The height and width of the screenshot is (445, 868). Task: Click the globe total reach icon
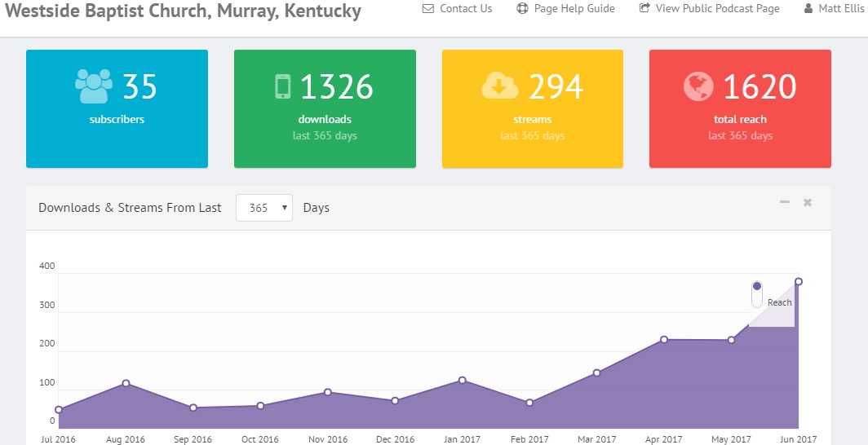tap(698, 86)
